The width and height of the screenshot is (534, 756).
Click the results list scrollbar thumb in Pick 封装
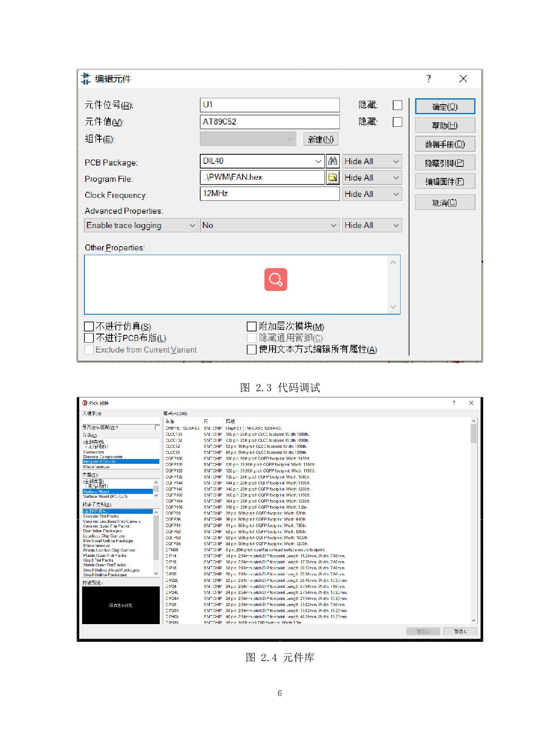pyautogui.click(x=474, y=434)
